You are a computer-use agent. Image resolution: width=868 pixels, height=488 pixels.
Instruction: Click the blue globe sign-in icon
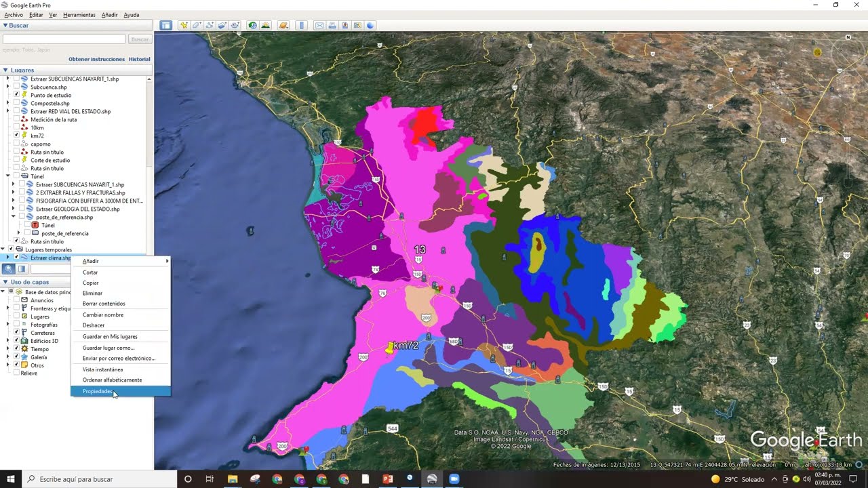370,26
